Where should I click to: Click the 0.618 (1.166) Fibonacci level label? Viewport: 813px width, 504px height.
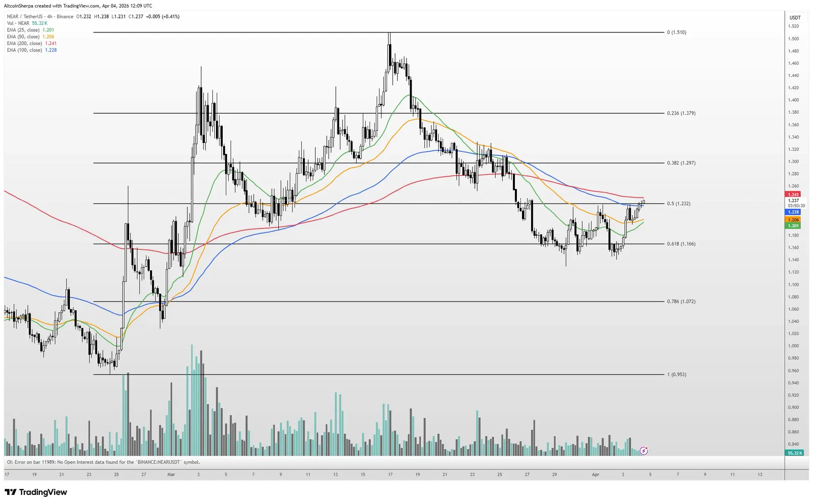click(681, 244)
